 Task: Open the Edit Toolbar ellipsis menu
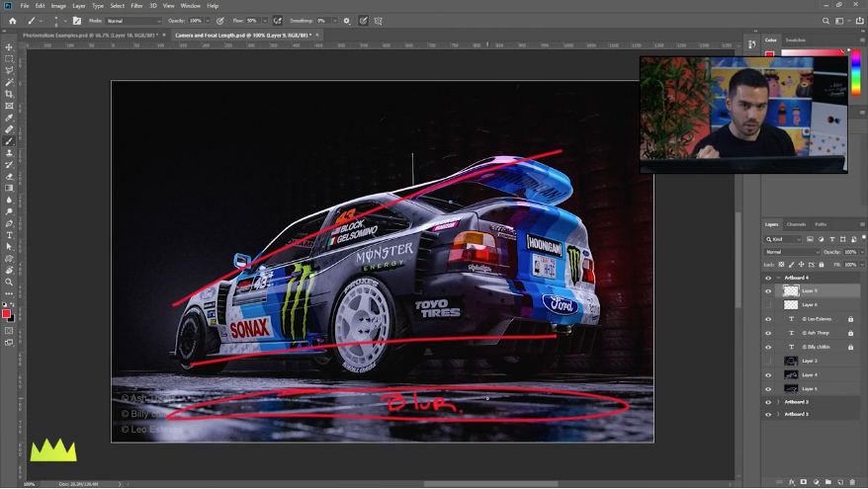9,293
